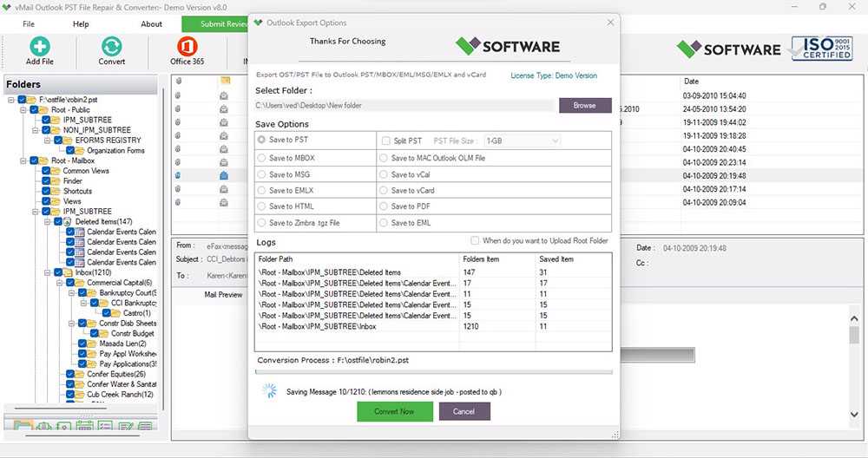Collapse the Constr Disb Sheets node
This screenshot has height=458, width=868.
click(72, 324)
